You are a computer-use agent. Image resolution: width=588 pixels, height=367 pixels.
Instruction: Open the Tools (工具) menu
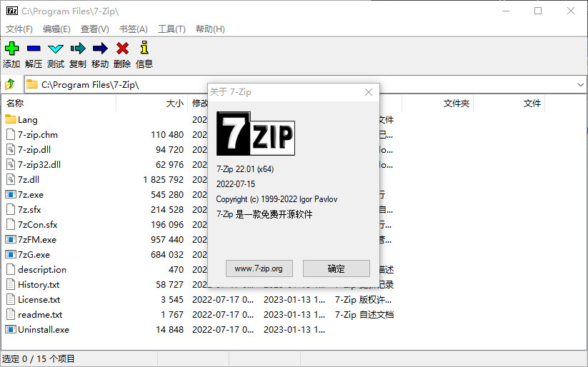[171, 29]
